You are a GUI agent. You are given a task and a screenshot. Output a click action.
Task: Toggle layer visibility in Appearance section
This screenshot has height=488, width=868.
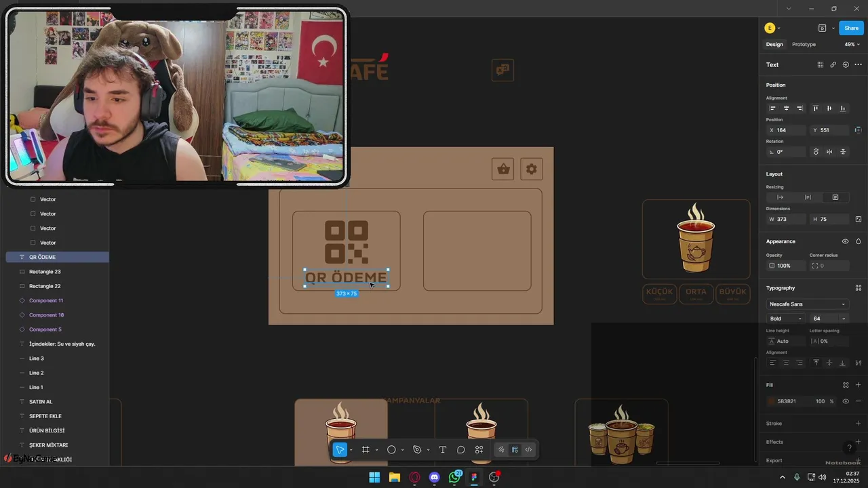(846, 241)
